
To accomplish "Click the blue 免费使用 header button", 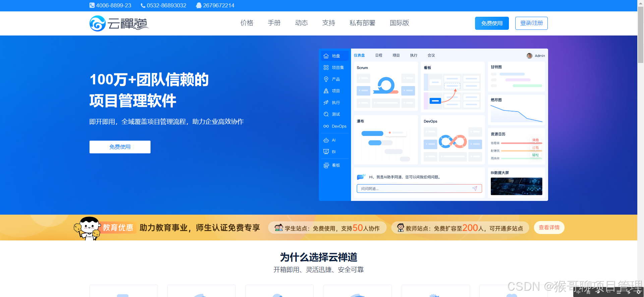I will [x=492, y=23].
